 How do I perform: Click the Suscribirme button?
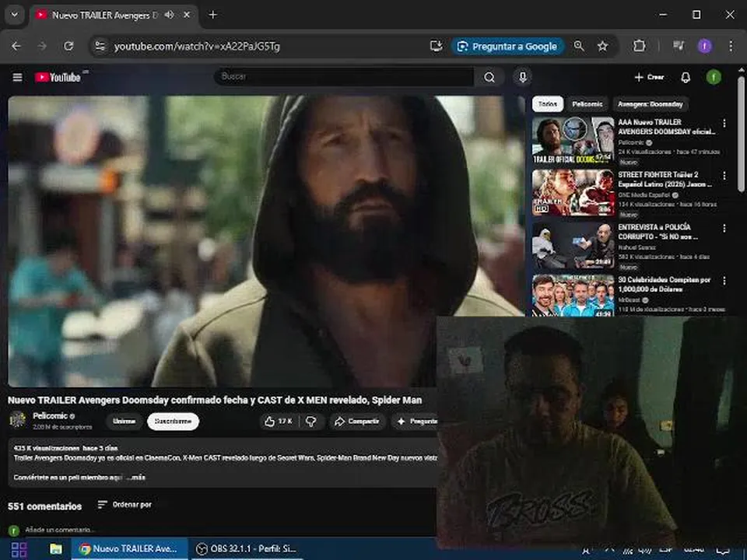[x=173, y=422]
